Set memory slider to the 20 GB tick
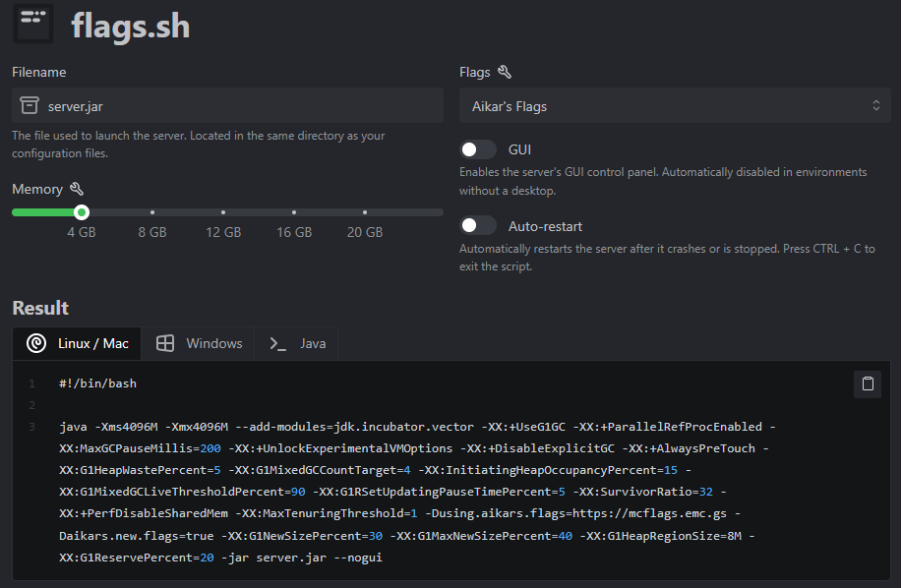The height and width of the screenshot is (588, 901). click(365, 212)
